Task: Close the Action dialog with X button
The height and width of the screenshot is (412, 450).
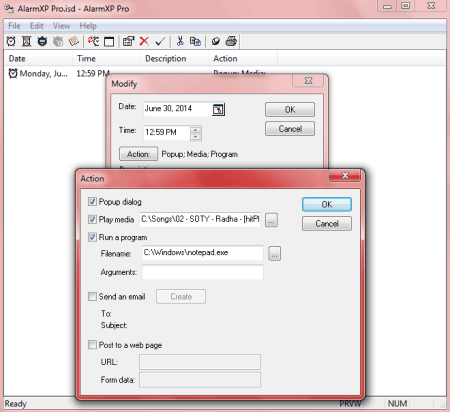Action: 345,175
